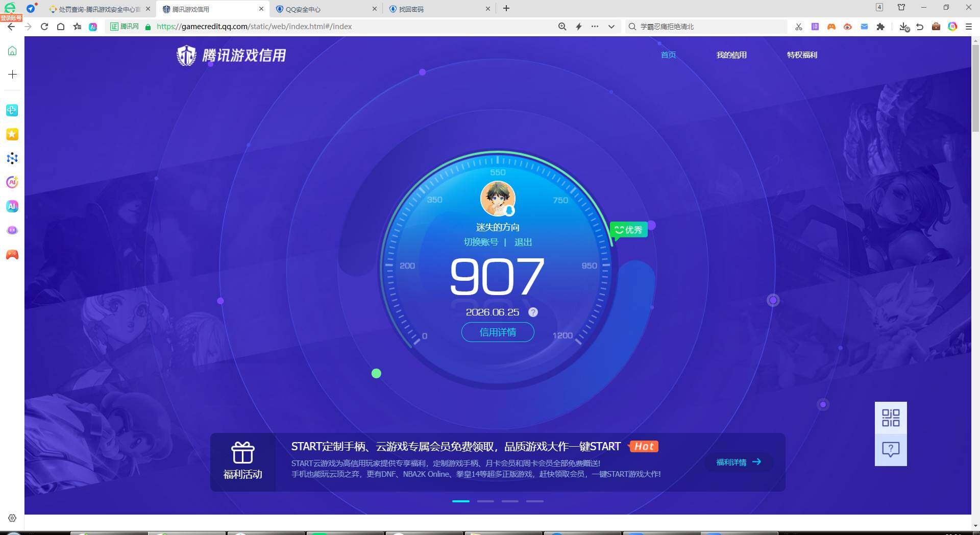Click the sidebar plus add icon
Image resolution: width=980 pixels, height=535 pixels.
click(12, 75)
